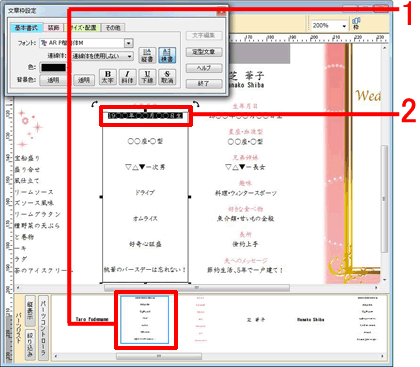Click the ヘルプ button

point(204,68)
